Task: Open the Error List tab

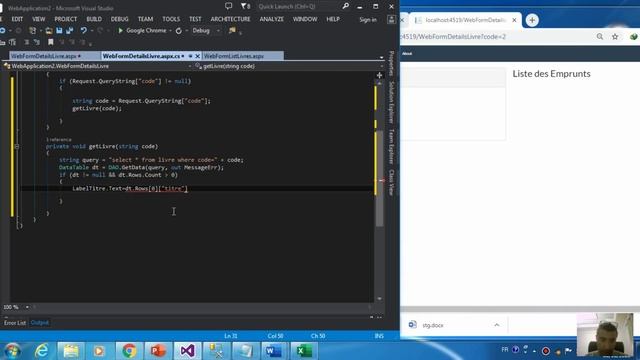Action: pos(15,323)
